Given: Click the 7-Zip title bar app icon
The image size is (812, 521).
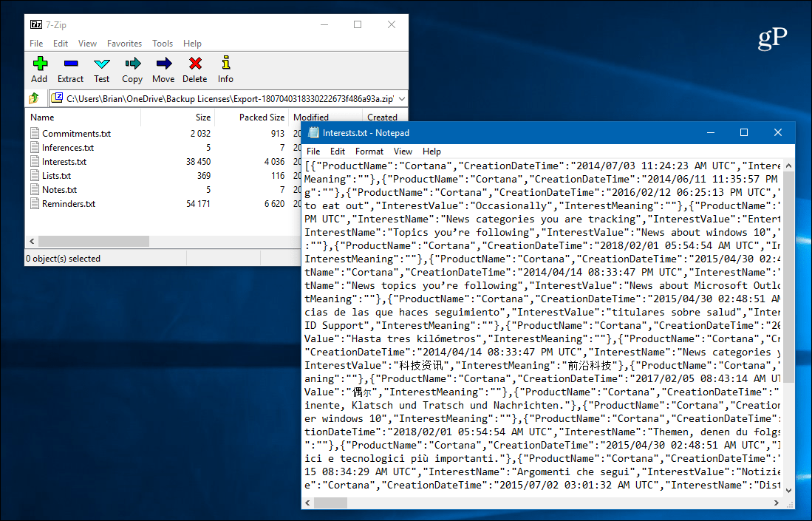Looking at the screenshot, I should (x=36, y=24).
